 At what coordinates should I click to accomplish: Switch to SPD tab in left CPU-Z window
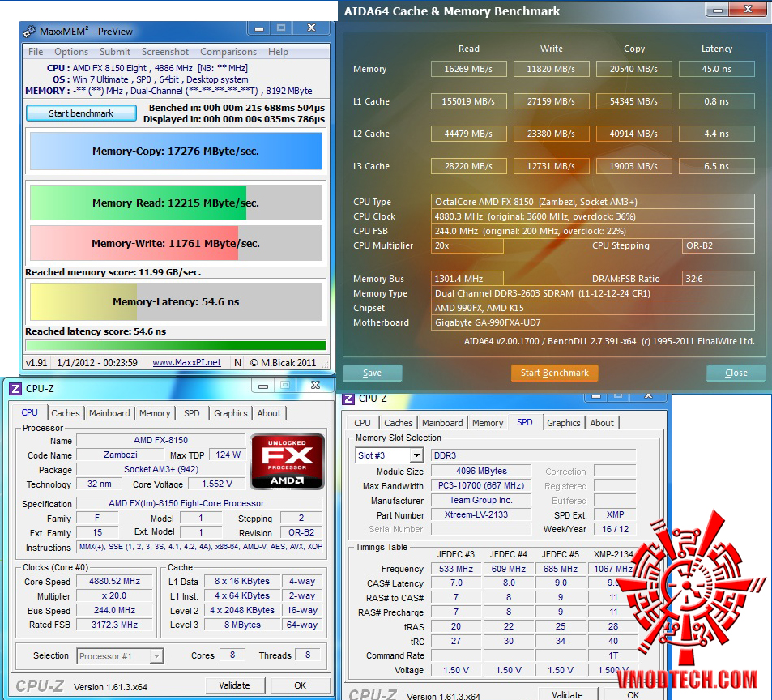click(x=192, y=413)
